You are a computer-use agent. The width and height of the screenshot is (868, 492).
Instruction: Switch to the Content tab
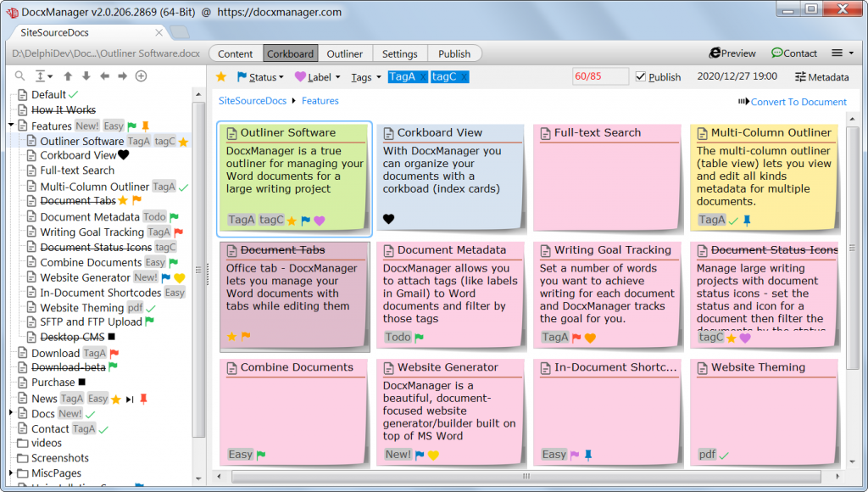pos(236,53)
